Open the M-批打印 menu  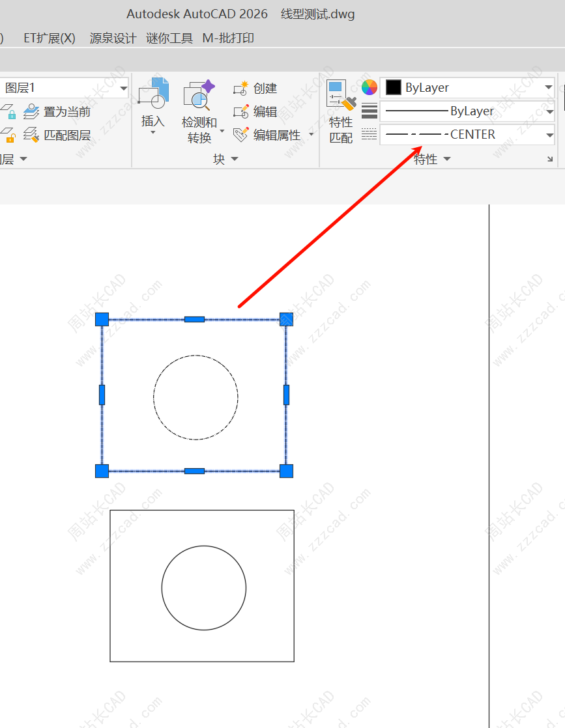(x=228, y=38)
